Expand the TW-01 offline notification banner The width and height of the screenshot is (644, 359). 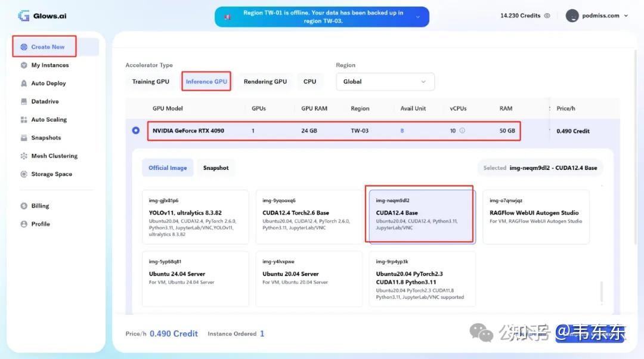[419, 17]
